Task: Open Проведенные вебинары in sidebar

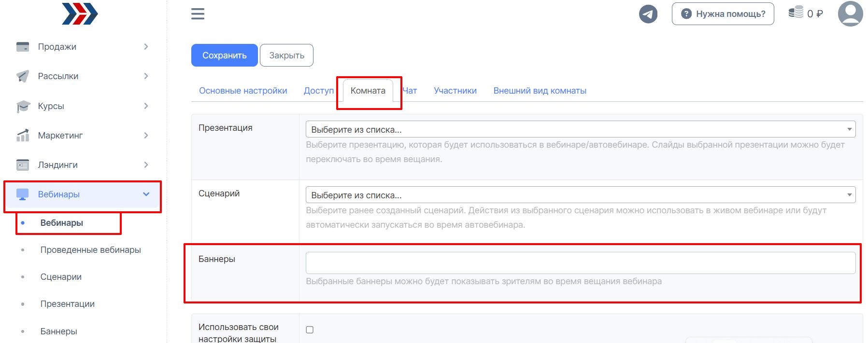Action: [90, 250]
